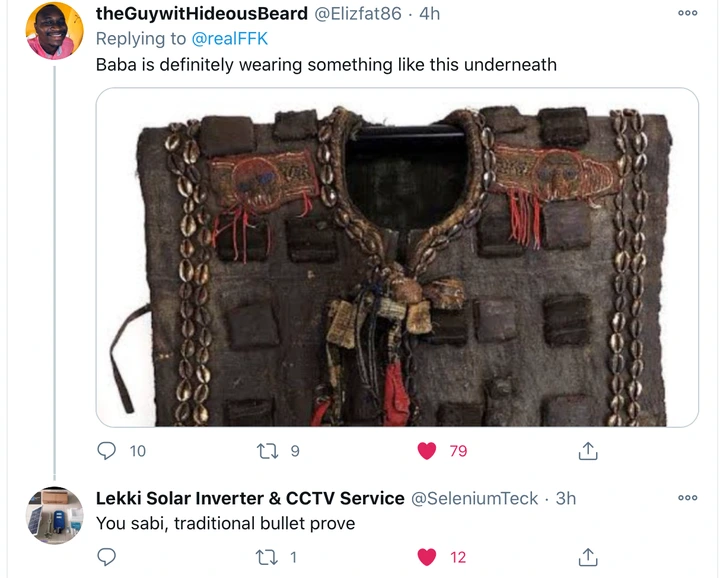The width and height of the screenshot is (720, 578).
Task: Open more options on Lekki Solar tweet
Action: tap(687, 498)
